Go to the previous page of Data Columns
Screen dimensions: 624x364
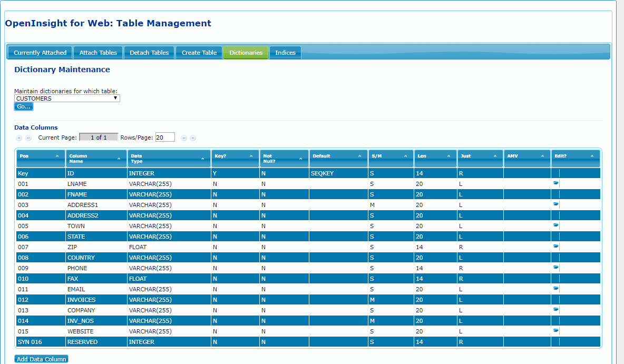(28, 138)
